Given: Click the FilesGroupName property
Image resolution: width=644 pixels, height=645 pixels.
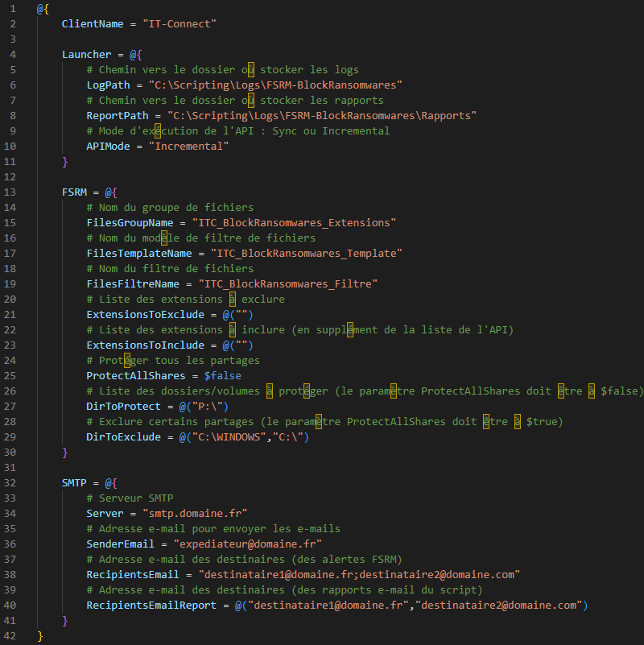Looking at the screenshot, I should coord(129,222).
